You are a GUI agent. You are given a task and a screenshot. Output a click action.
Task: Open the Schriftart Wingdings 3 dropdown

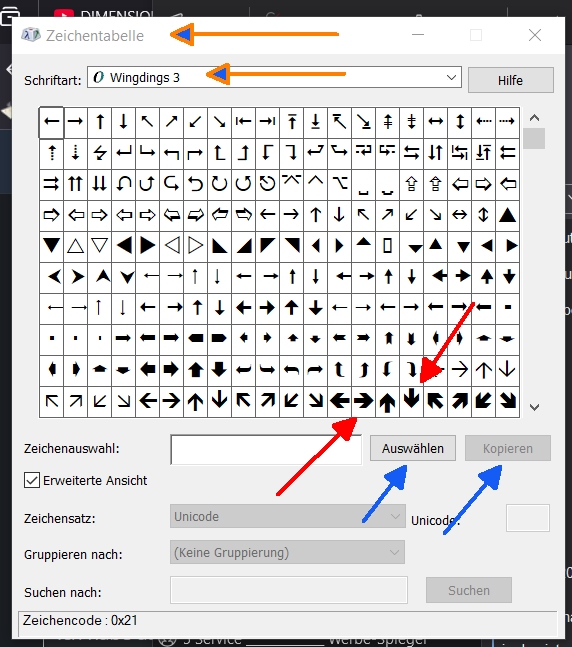pos(274,77)
